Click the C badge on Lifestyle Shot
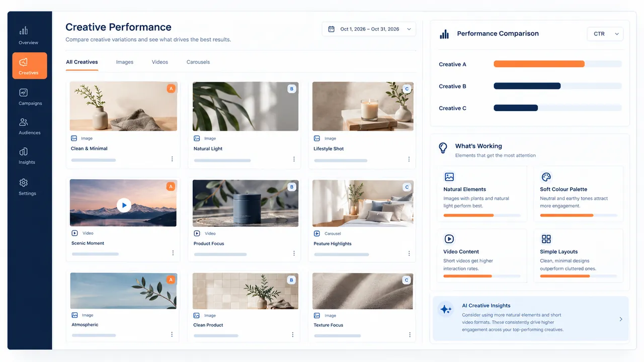Screen dimensions: 644x362 pos(407,89)
